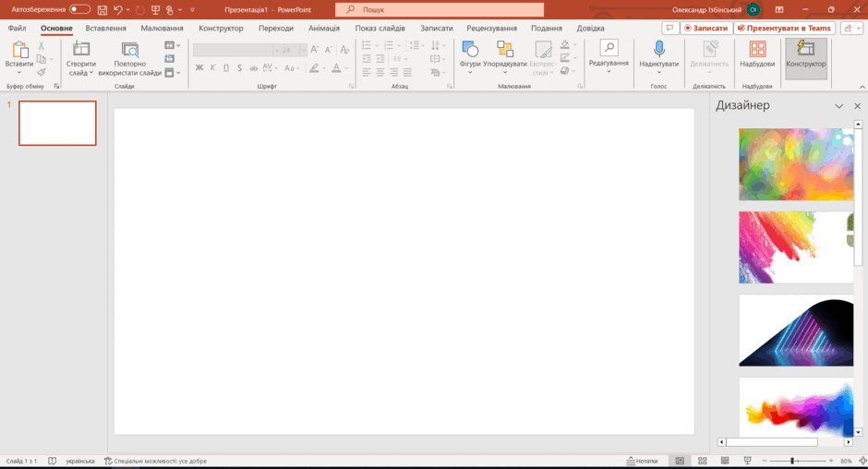Click the Format Painter brush icon

pos(41,72)
